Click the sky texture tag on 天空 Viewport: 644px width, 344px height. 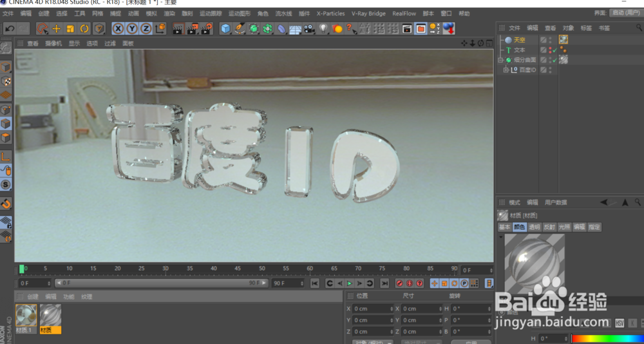pyautogui.click(x=563, y=40)
